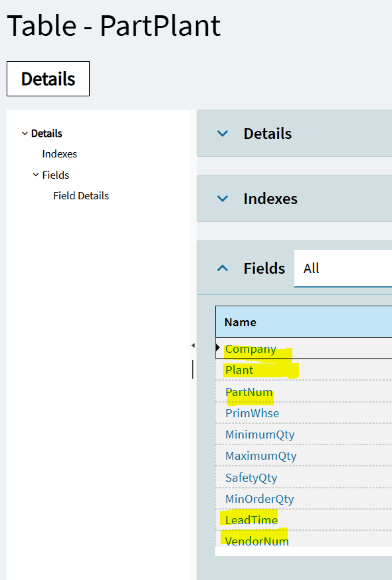The width and height of the screenshot is (392, 580).
Task: Open the MinimumQty field link
Action: tap(260, 435)
